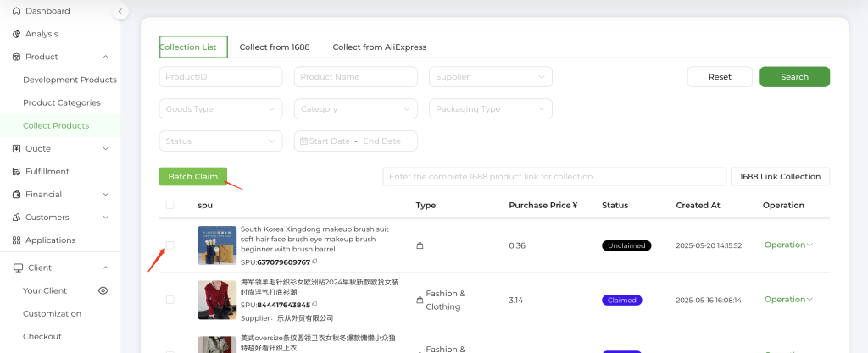Click the calendar icon in the date range field
This screenshot has width=868, height=353.
click(303, 141)
